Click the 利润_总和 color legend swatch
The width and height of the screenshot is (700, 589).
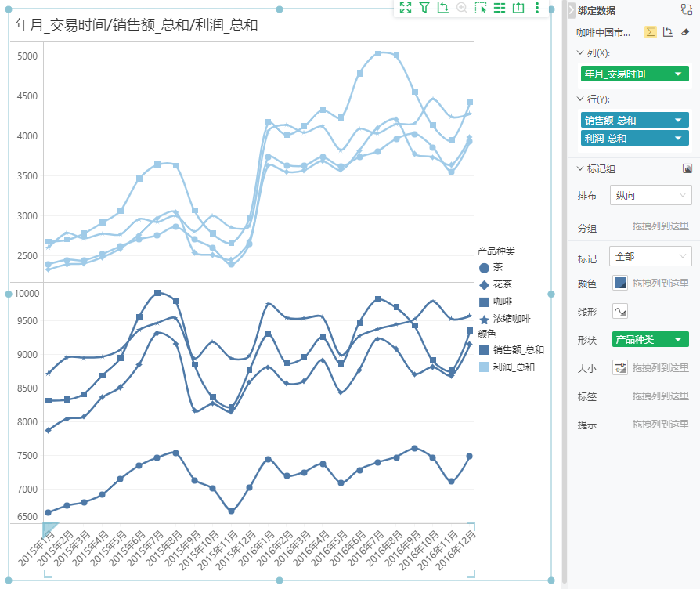(x=484, y=367)
